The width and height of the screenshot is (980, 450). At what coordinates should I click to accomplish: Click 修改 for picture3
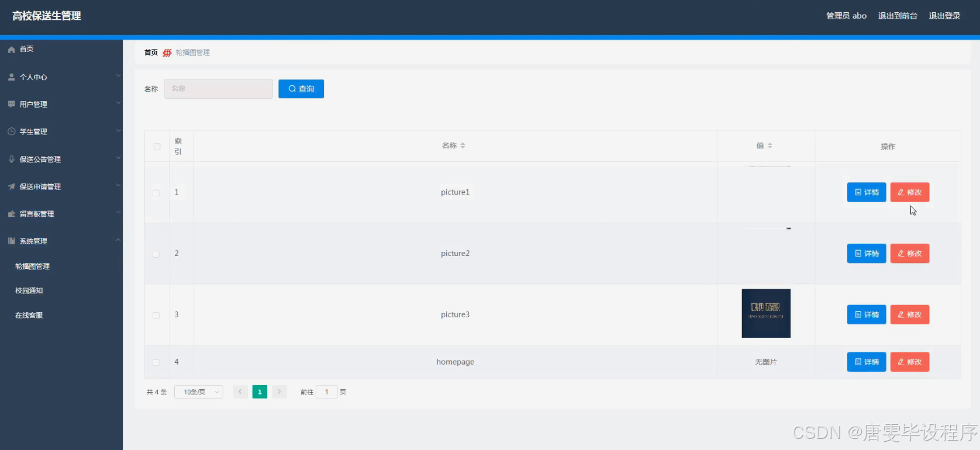point(910,314)
